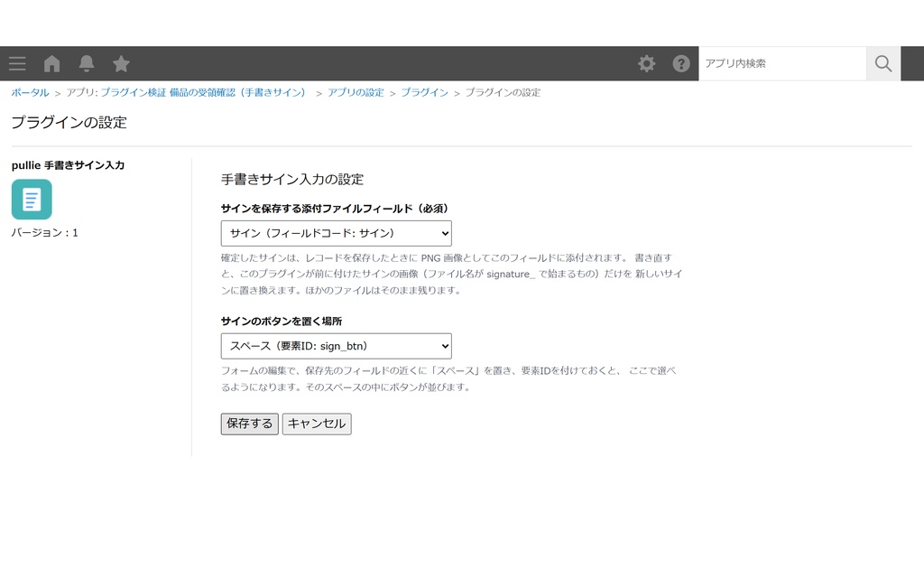Image resolution: width=924 pixels, height=578 pixels.
Task: Click the サインのボタンを置く場所 label
Action: [x=282, y=322]
